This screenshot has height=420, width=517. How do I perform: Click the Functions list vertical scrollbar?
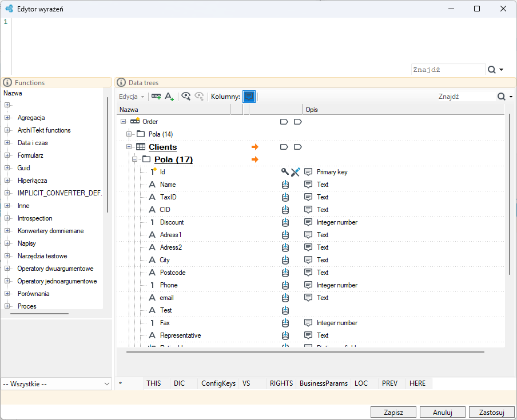[108, 155]
